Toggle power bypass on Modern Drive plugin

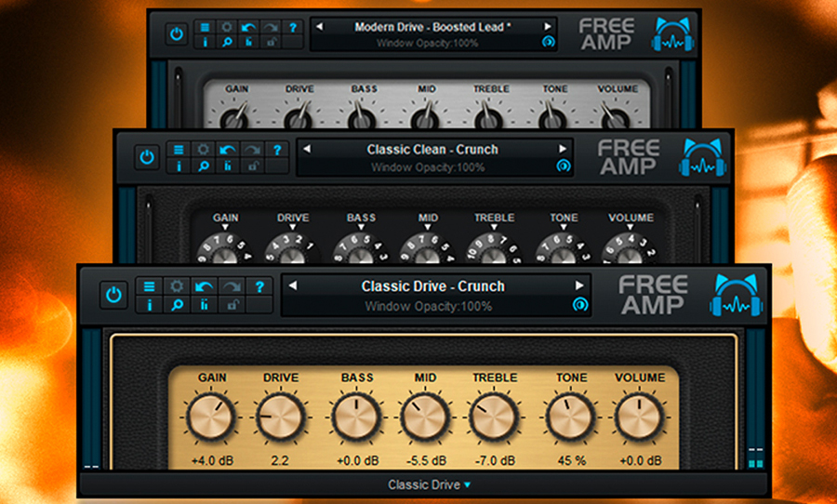coord(177,34)
